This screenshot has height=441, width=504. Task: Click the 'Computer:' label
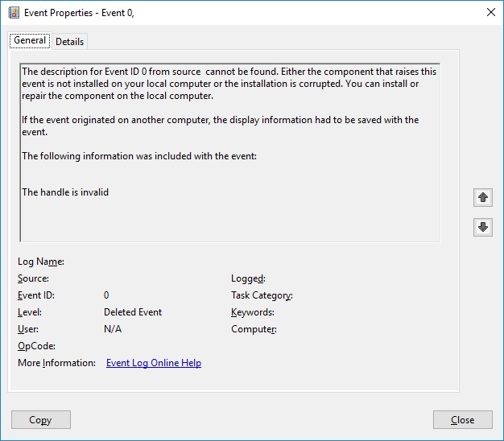(254, 329)
